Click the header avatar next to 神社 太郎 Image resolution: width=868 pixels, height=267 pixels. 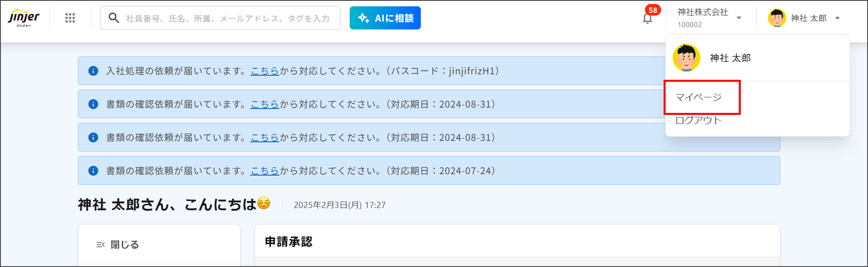coord(777,18)
